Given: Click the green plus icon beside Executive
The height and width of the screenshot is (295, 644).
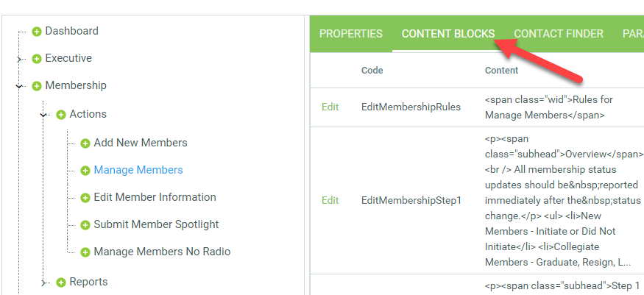Looking at the screenshot, I should tap(37, 59).
